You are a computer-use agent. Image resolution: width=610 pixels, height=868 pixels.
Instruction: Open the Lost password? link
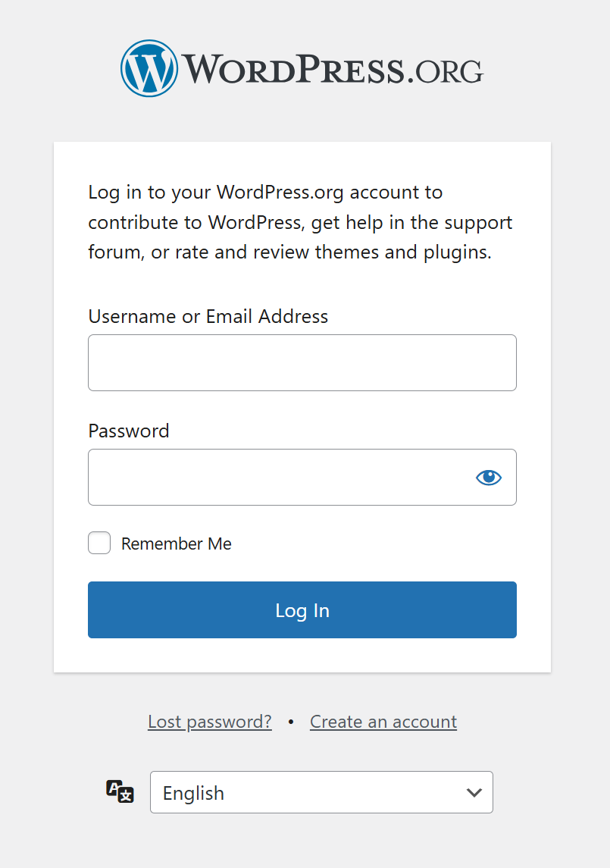click(x=209, y=722)
